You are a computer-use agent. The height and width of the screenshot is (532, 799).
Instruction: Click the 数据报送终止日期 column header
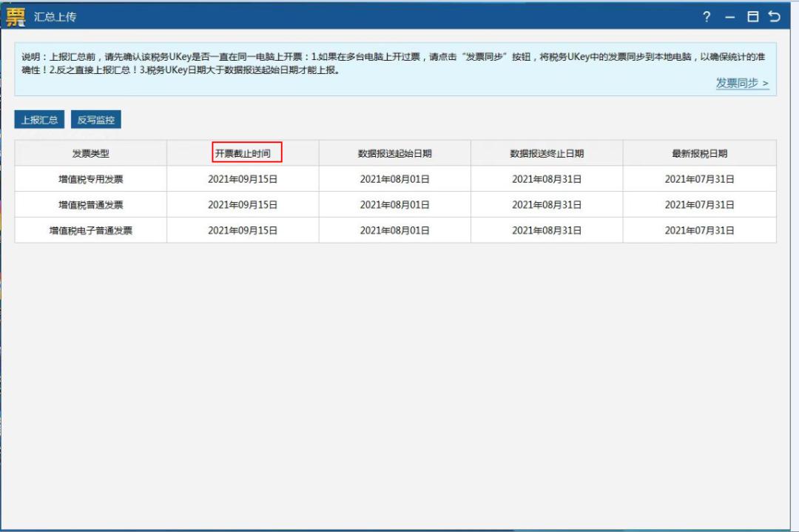point(547,153)
